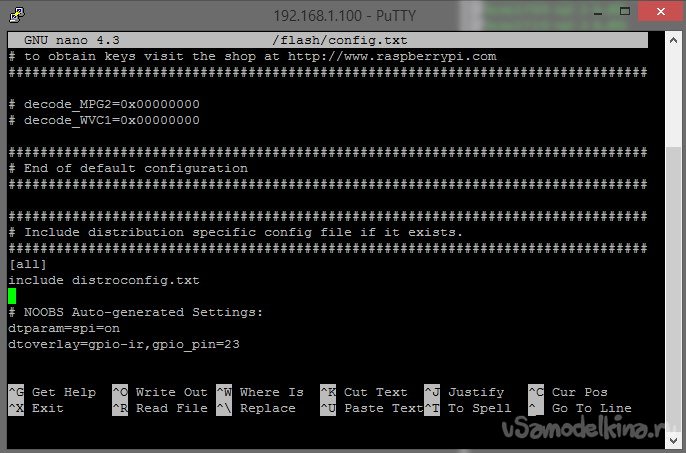Screen dimensions: 686x453
Task: Click the '^T To Spell' shortcut
Action: [468, 408]
